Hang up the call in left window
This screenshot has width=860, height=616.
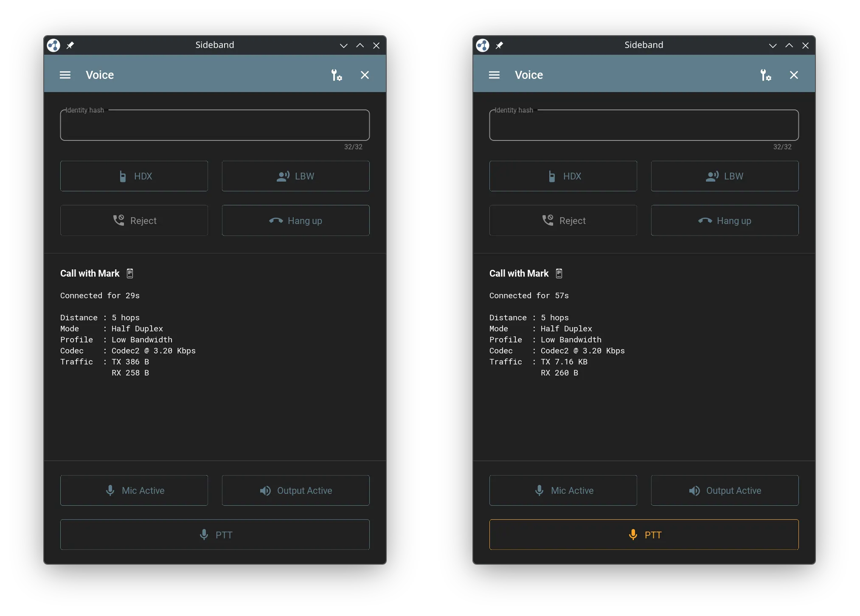296,221
